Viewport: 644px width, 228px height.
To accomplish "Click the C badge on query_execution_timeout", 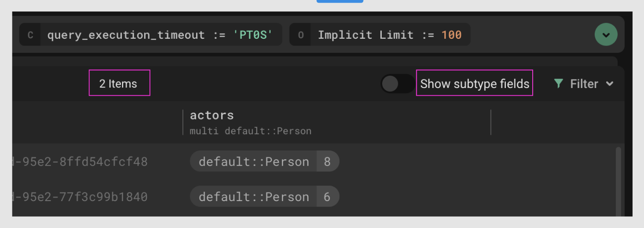I will [30, 35].
